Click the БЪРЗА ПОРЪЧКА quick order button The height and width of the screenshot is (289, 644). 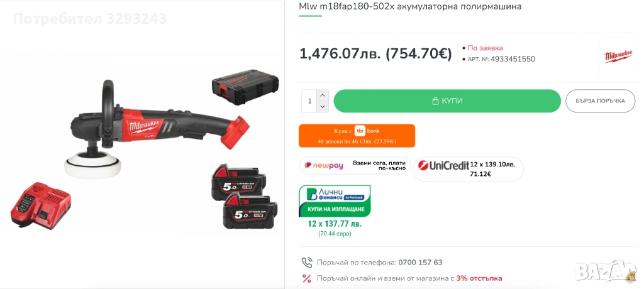pos(600,101)
